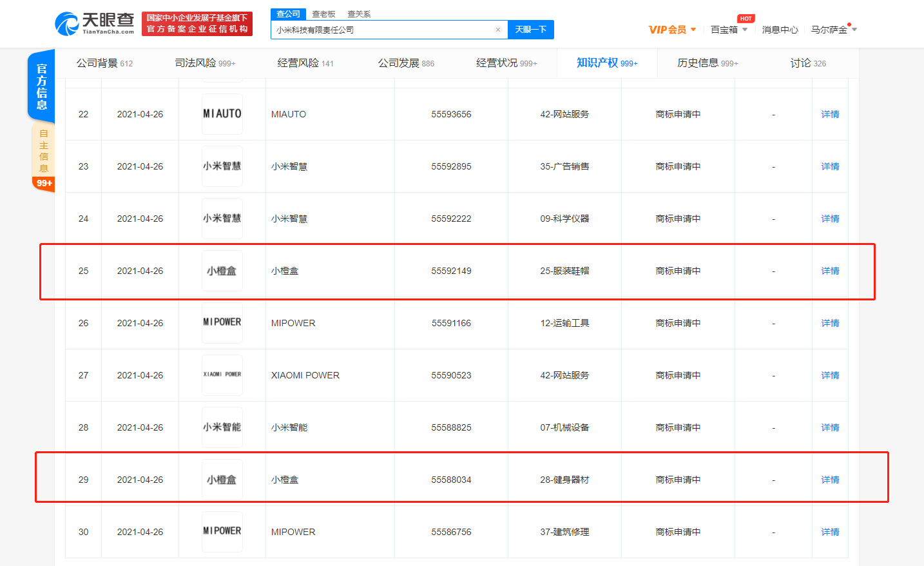The height and width of the screenshot is (566, 924).
Task: Select registration number 55592222
Action: point(451,219)
